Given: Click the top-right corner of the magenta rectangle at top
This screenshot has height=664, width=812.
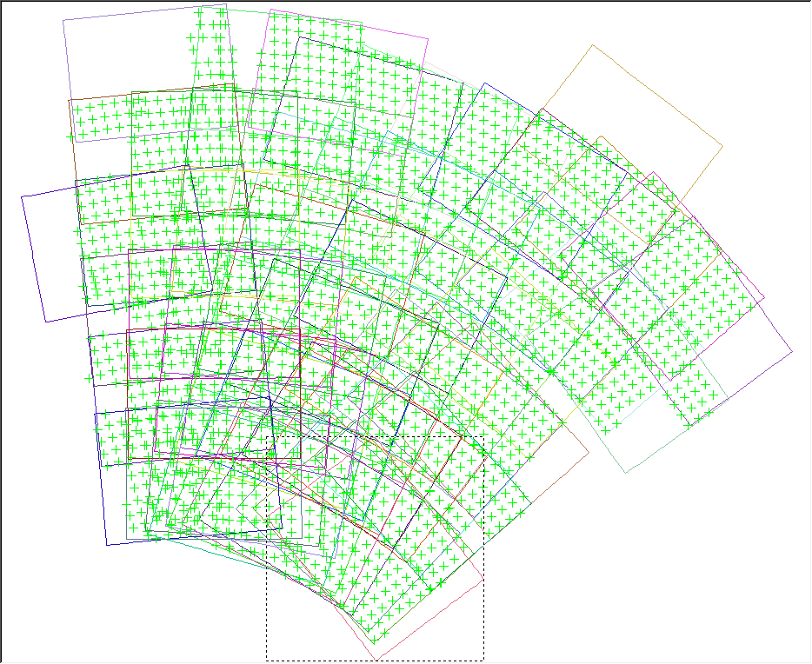Looking at the screenshot, I should click(x=429, y=37).
